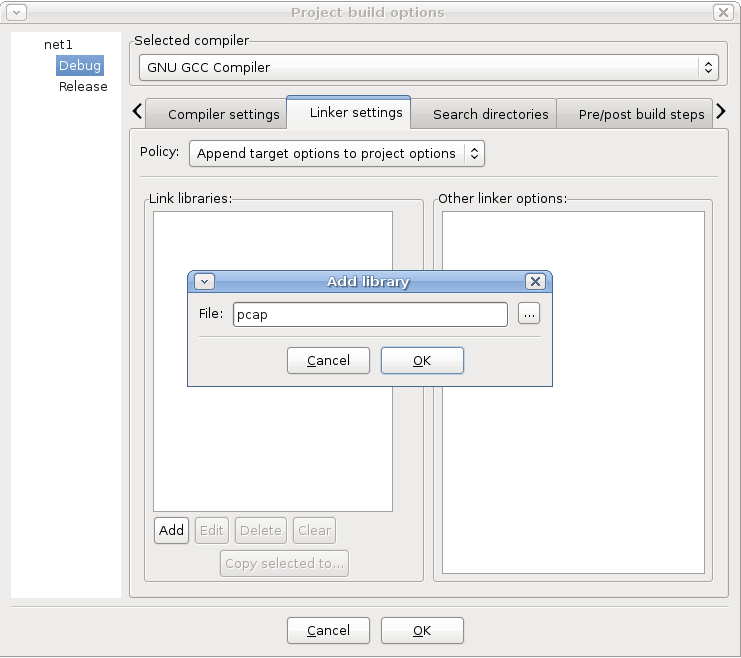Close the Add library dialog
Image resolution: width=741 pixels, height=658 pixels.
[x=535, y=282]
